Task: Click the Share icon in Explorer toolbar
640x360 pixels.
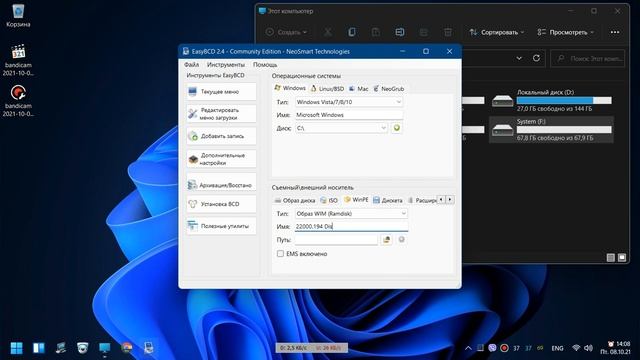Action: [424, 32]
